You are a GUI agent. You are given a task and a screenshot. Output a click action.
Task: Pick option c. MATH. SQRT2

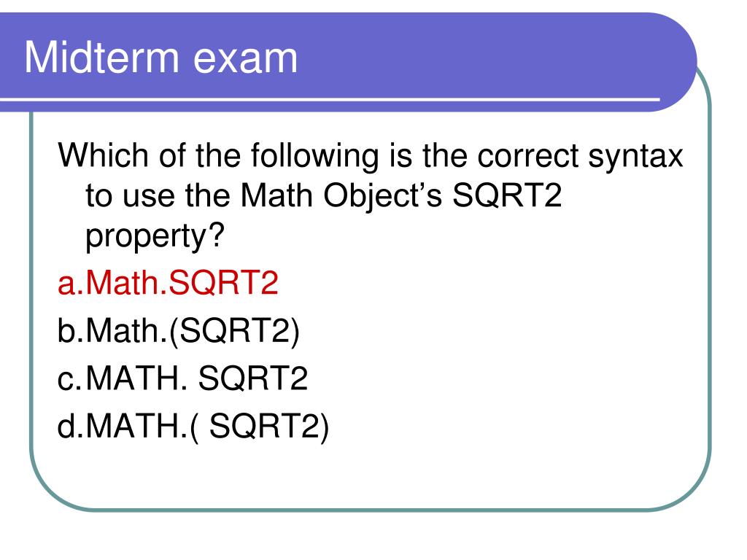point(182,378)
